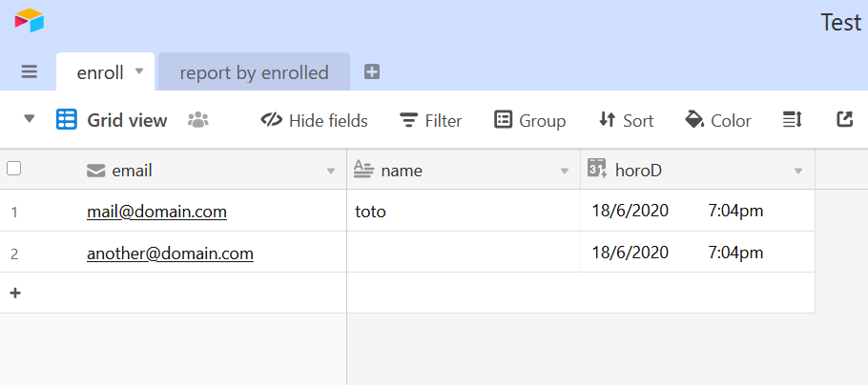Add a new record with plus row
Screen dimensions: 868x385
pyautogui.click(x=15, y=293)
